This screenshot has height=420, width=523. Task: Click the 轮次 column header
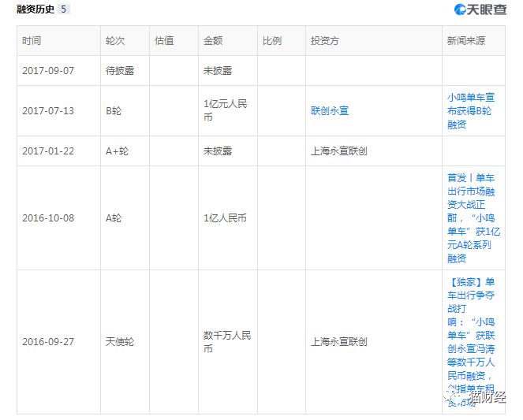pos(115,41)
